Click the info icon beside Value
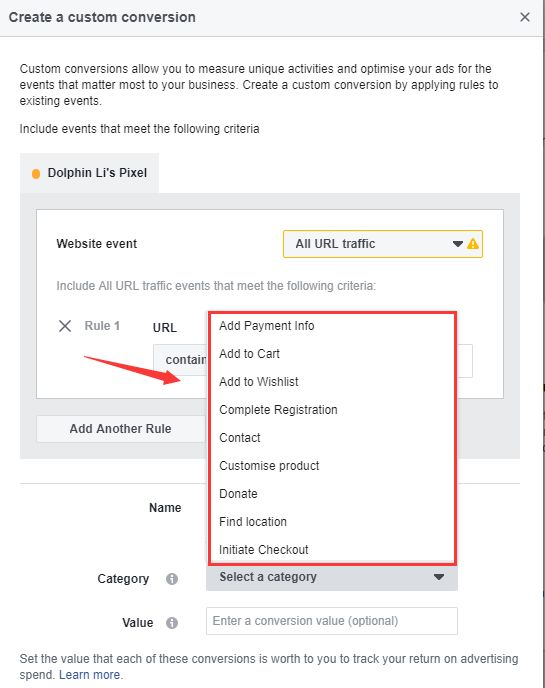Image resolution: width=545 pixels, height=688 pixels. (x=172, y=623)
